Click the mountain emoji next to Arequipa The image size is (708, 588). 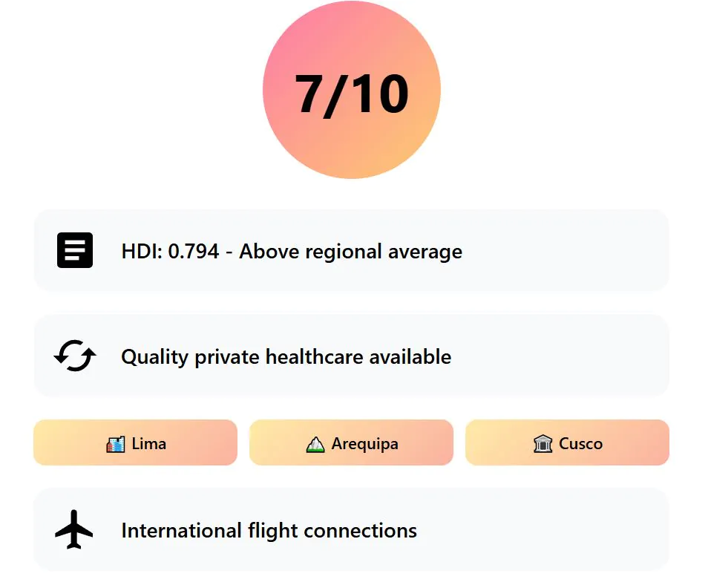tap(315, 444)
